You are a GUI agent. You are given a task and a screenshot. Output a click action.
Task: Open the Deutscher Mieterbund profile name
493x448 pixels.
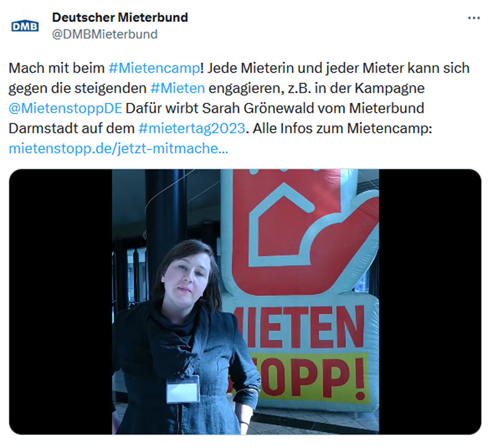(x=120, y=17)
